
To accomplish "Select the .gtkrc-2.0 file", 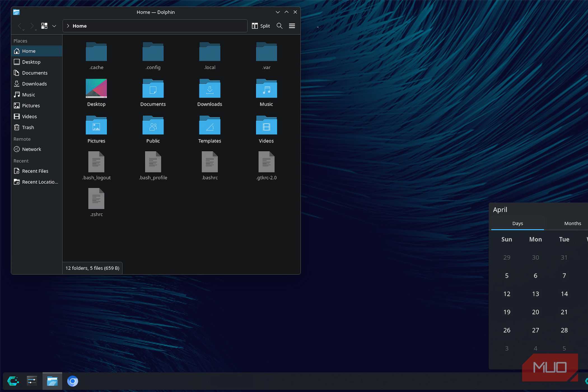I will 266,162.
